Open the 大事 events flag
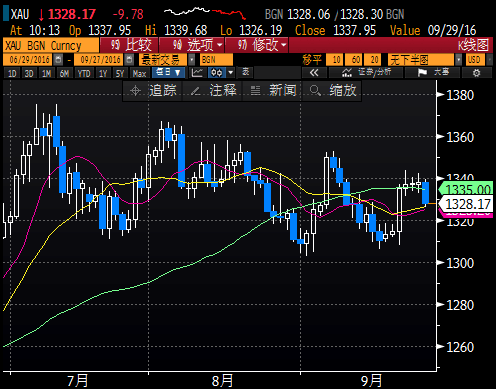 click(432, 73)
